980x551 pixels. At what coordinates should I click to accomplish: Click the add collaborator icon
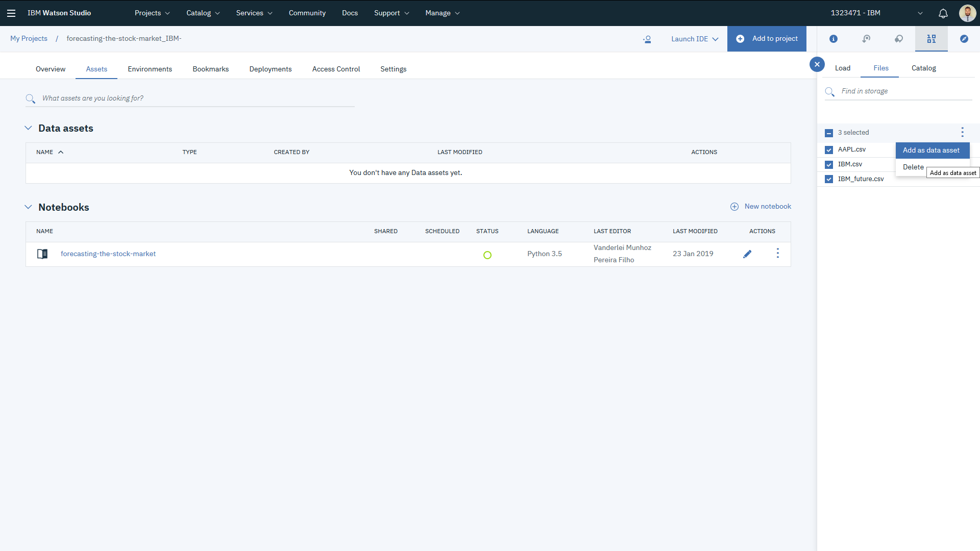(647, 39)
